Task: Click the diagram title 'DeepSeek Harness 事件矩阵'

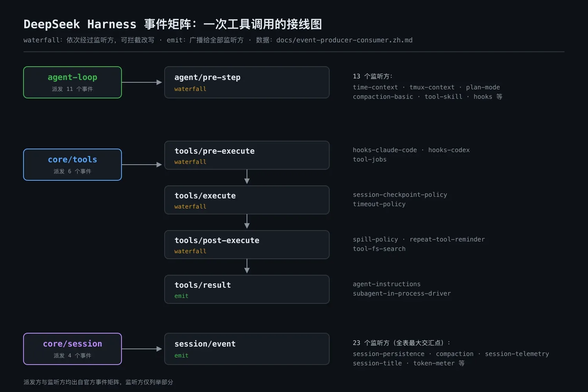Action: [107, 24]
